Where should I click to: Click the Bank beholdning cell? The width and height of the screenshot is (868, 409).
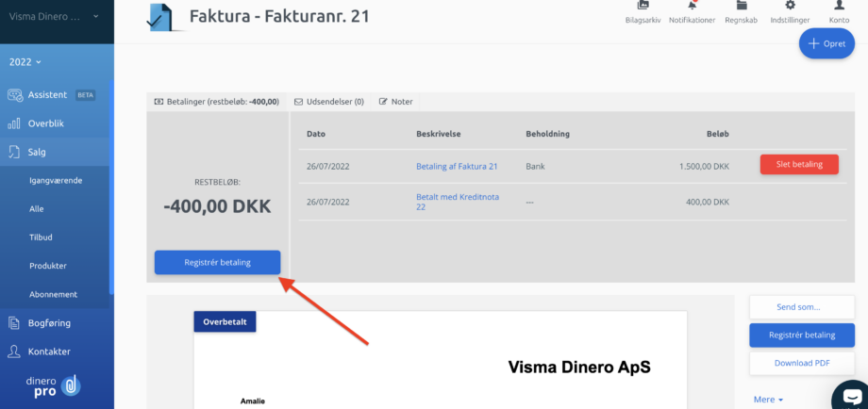pos(535,166)
